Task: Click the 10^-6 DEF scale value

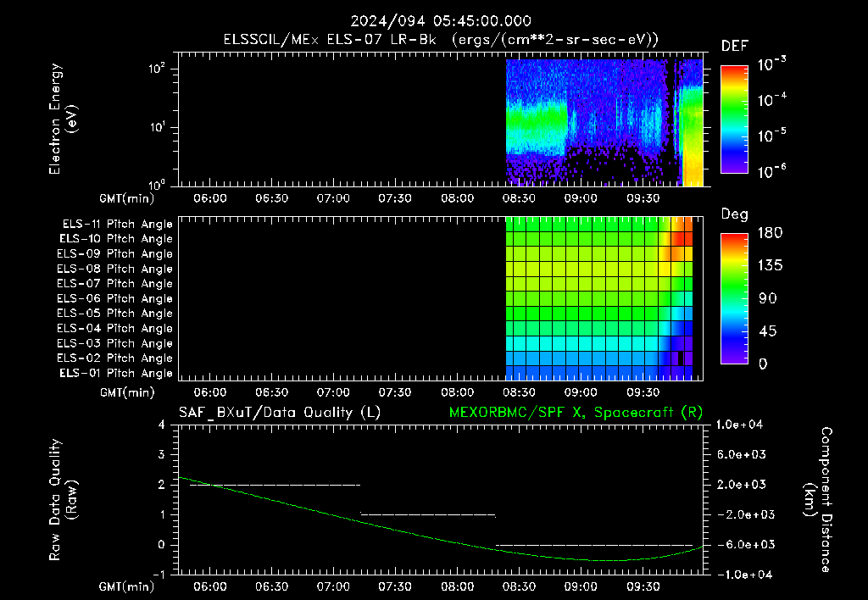Action: coord(771,171)
